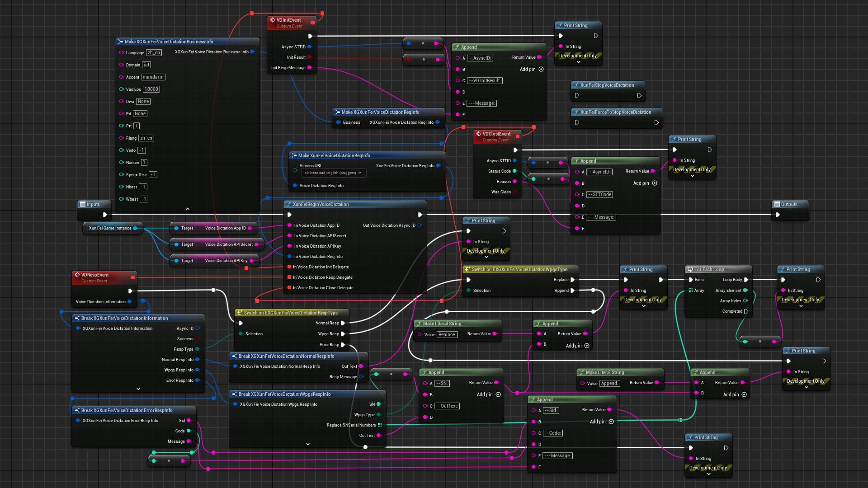The height and width of the screenshot is (488, 868).
Task: Toggle the Success boolean output pin
Action: point(197,339)
